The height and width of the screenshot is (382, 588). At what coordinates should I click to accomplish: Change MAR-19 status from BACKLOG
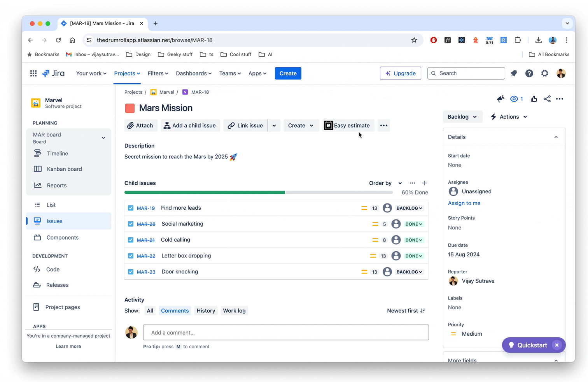tap(409, 208)
